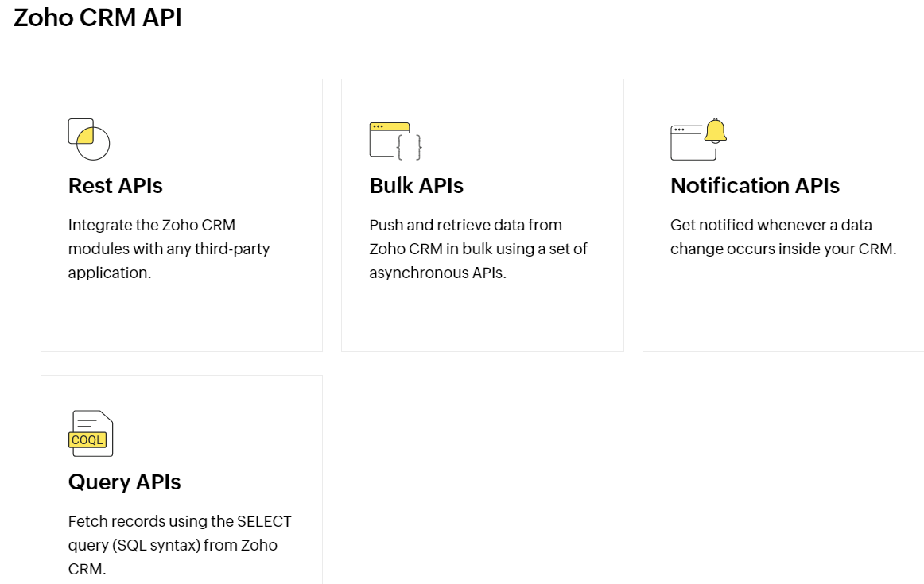Open the Query APIs heading
Screen dimensions: 924x584
coord(124,482)
